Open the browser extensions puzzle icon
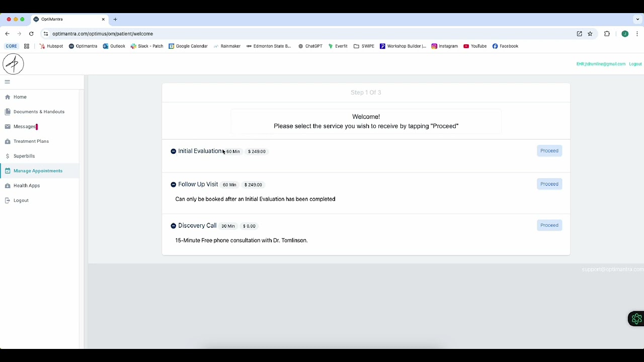Viewport: 644px width, 362px height. (x=607, y=34)
